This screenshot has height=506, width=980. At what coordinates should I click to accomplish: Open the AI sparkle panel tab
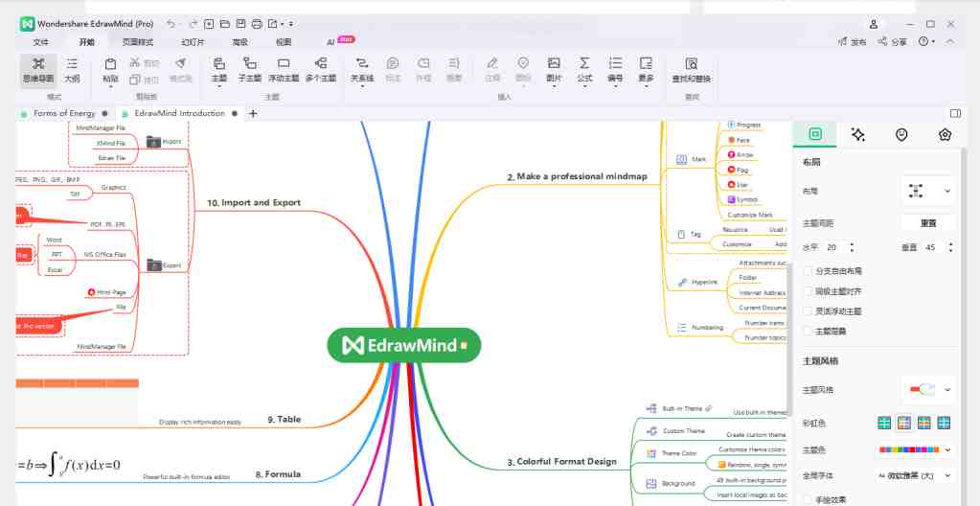(x=858, y=135)
